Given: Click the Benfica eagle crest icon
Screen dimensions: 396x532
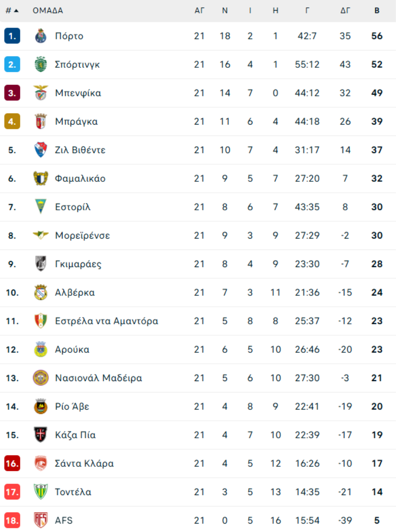Looking at the screenshot, I should [40, 93].
